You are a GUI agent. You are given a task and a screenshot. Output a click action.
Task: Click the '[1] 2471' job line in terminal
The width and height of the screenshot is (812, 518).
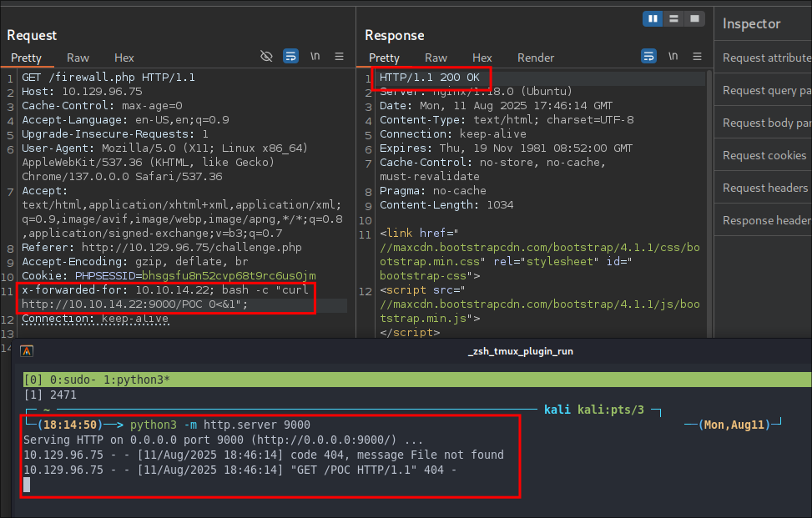point(50,395)
